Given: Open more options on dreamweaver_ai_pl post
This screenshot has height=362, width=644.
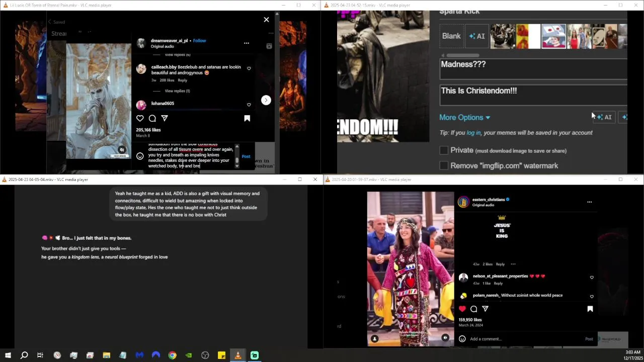Looking at the screenshot, I should (247, 43).
